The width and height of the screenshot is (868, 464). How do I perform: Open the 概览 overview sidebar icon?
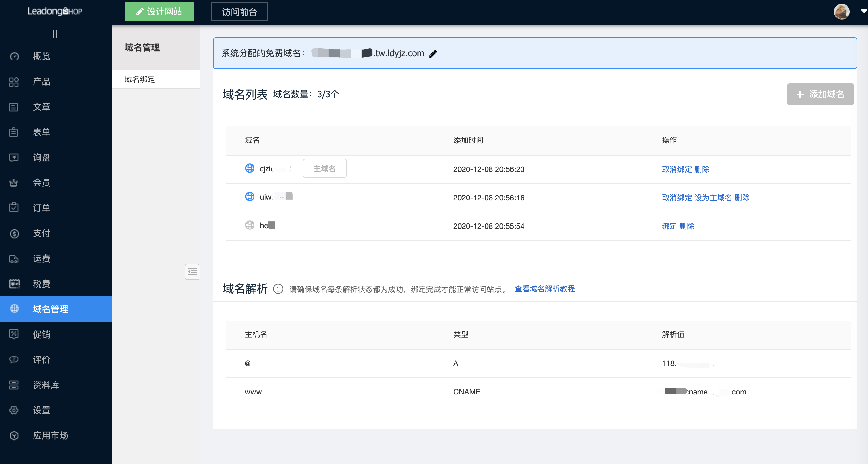pos(14,56)
